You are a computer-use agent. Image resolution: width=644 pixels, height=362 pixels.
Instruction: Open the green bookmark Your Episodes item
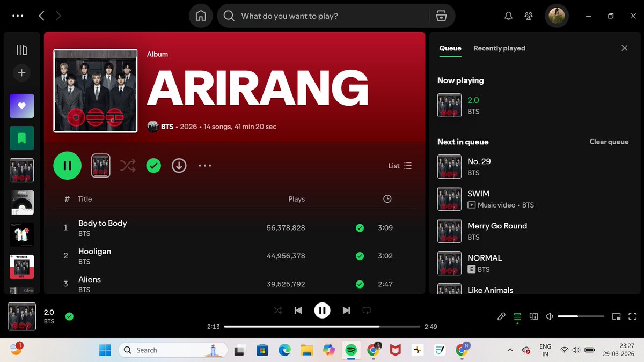click(x=21, y=138)
